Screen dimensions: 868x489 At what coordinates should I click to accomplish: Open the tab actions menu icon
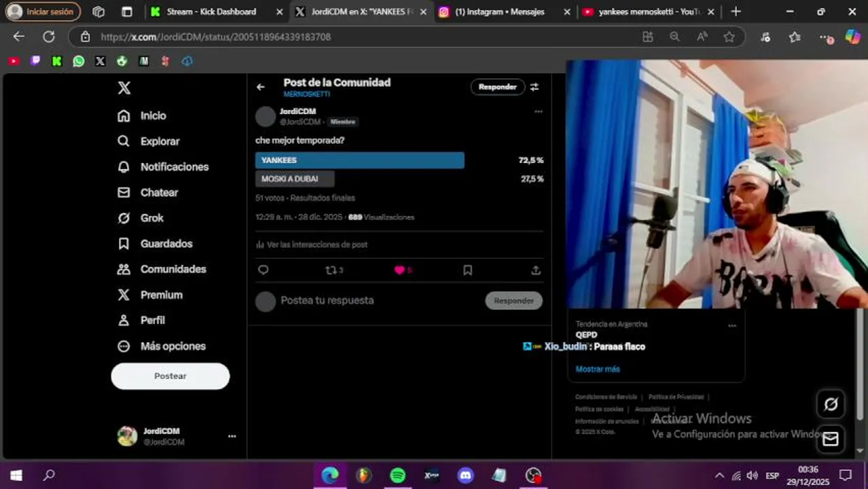click(127, 12)
